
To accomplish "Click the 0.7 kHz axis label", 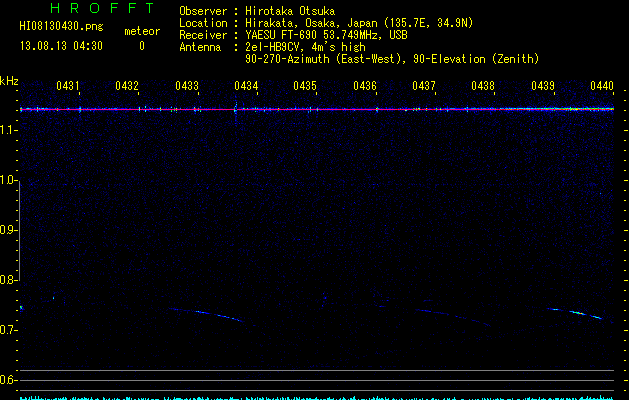I will click(x=9, y=330).
